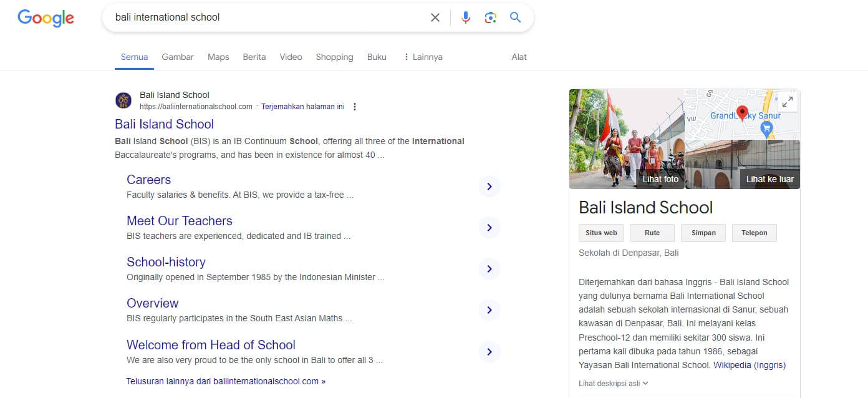Open the School-history chevron arrow
Viewport: 868px width, 398px height.
[489, 269]
